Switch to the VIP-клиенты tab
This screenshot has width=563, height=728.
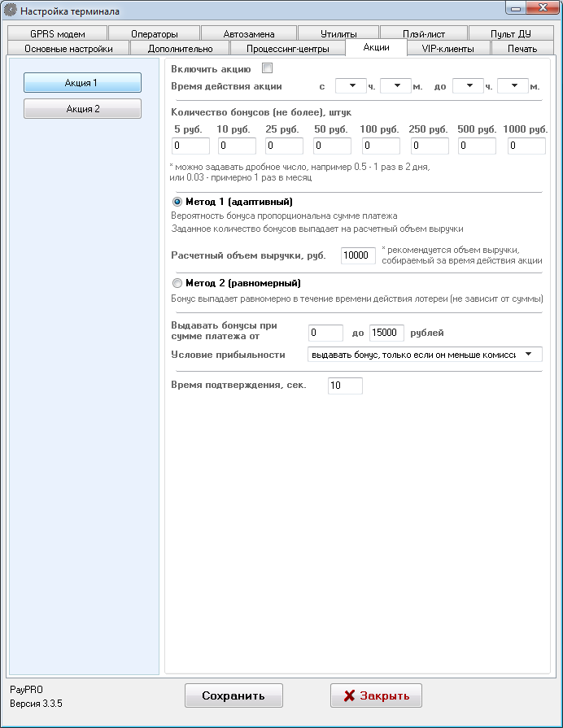449,49
